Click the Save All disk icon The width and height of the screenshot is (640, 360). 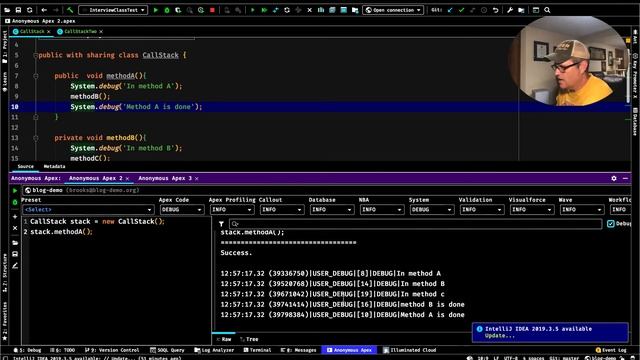tap(18, 10)
